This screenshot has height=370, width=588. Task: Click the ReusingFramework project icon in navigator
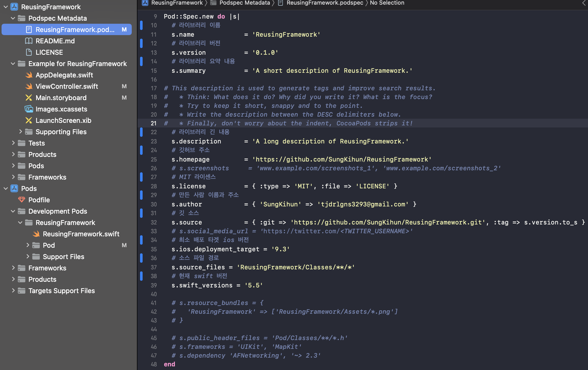pos(14,7)
